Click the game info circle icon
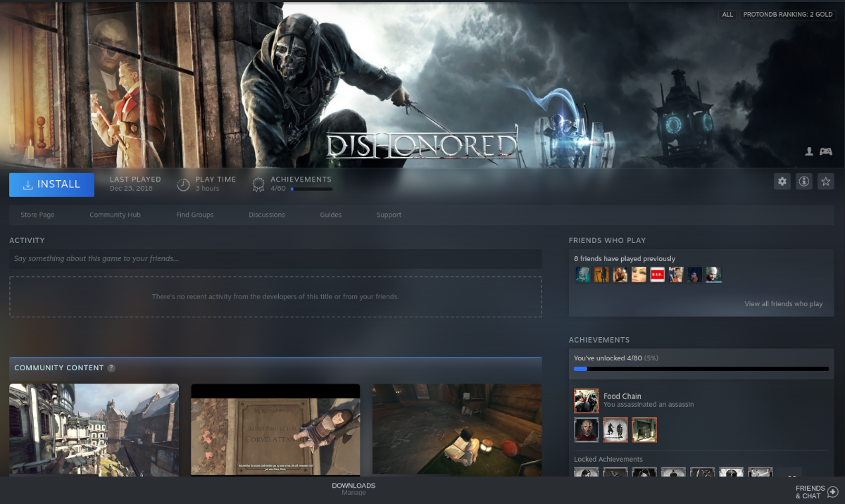This screenshot has height=504, width=845. (x=804, y=182)
